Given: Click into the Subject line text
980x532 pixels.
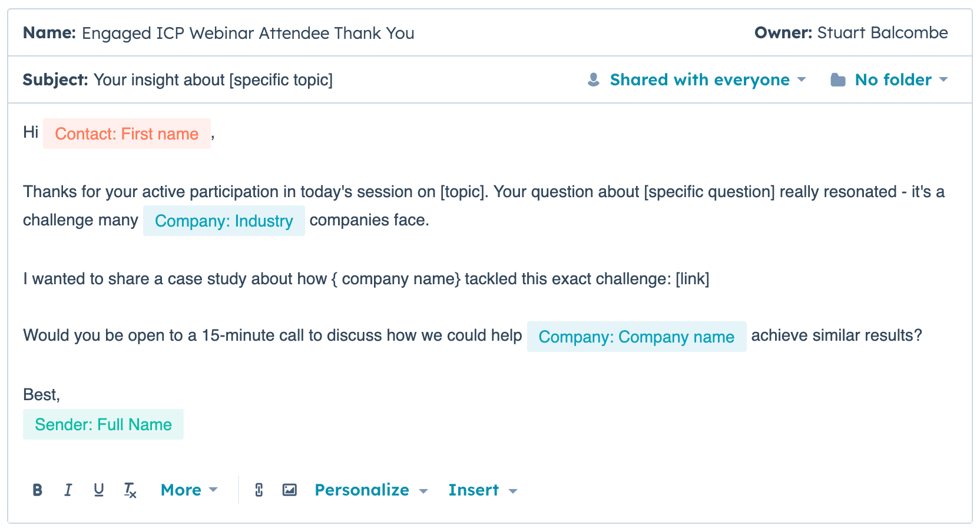Looking at the screenshot, I should [x=213, y=80].
